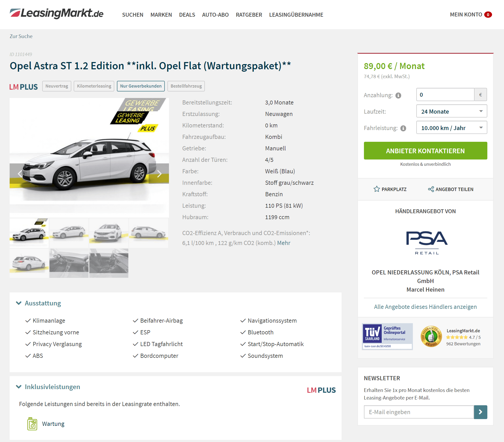This screenshot has width=504, height=442.
Task: Open LEASINGÜBERNAHME menu
Action: click(296, 15)
